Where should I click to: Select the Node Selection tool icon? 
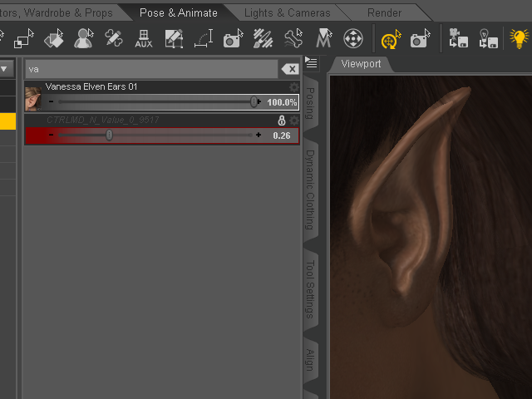point(24,38)
